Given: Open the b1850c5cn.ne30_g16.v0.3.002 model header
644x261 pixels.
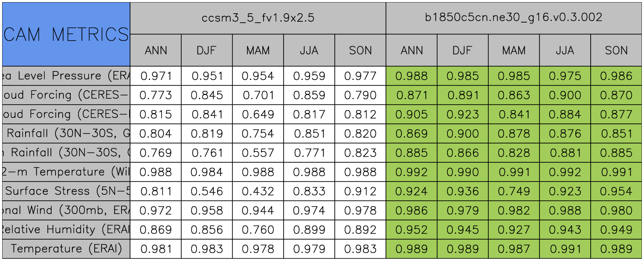Looking at the screenshot, I should pyautogui.click(x=514, y=18).
